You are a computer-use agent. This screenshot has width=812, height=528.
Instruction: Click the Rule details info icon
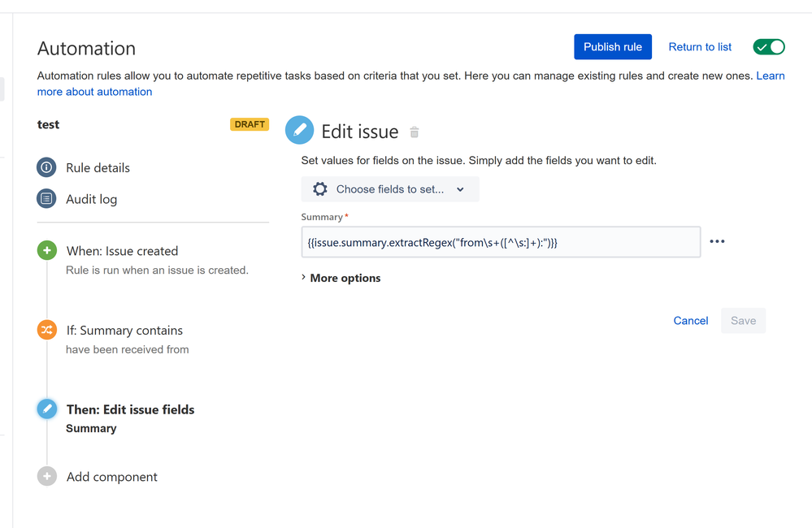46,167
